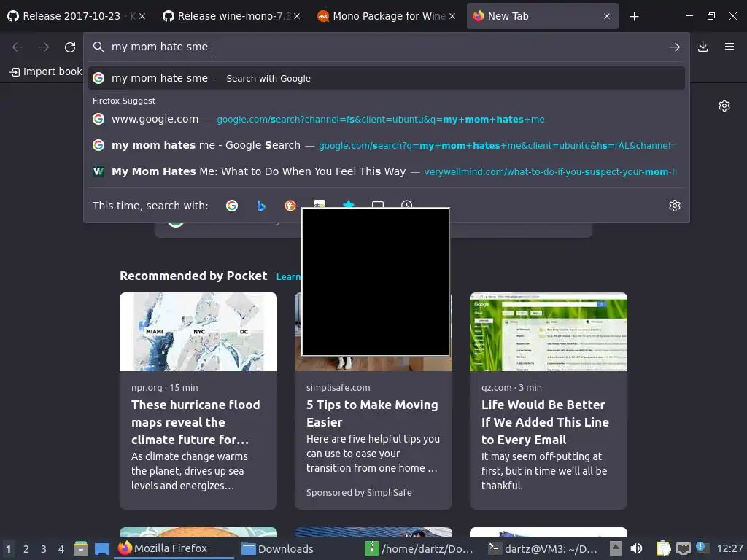Open the clipboard manager tray icon
This screenshot has height=560, width=747.
[x=663, y=548]
